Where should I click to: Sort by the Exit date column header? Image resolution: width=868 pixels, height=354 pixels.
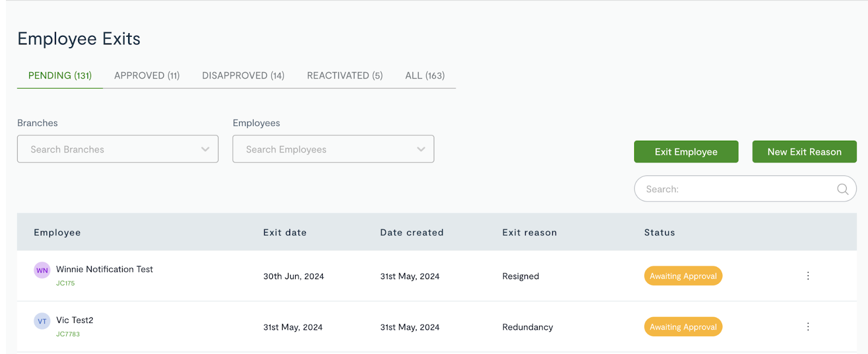coord(285,232)
